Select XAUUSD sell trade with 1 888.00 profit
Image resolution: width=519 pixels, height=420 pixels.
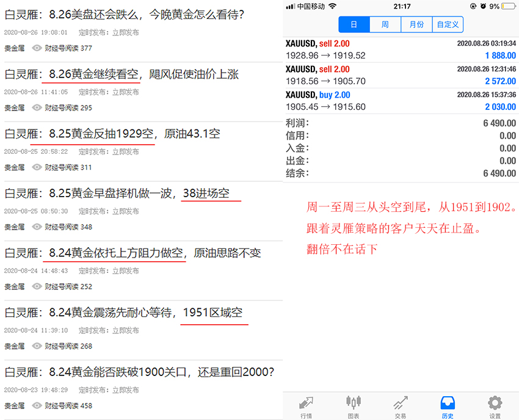point(401,49)
